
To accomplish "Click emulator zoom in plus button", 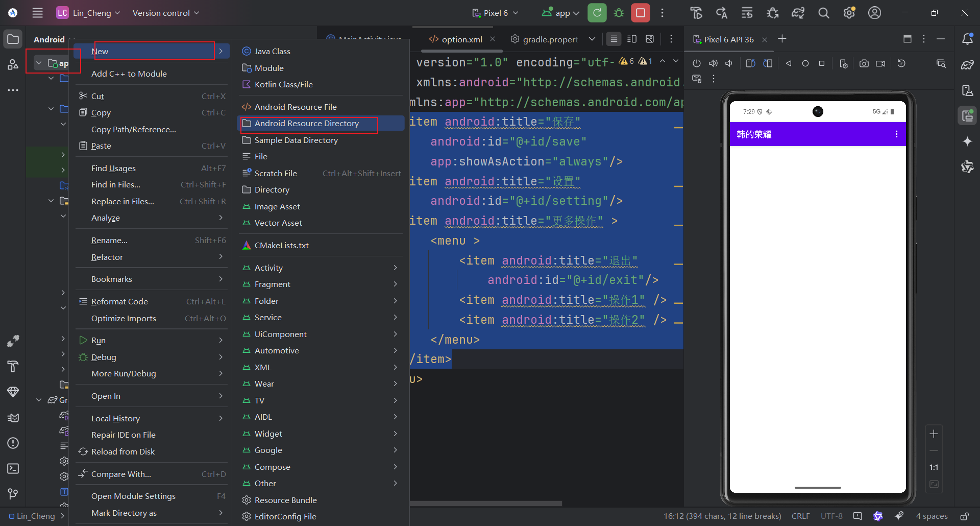I will [x=934, y=434].
